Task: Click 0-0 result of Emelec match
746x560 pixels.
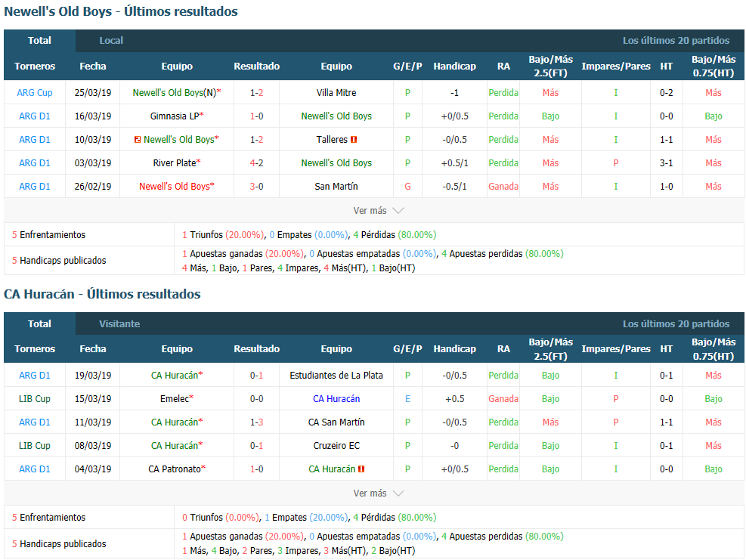Action: [256, 399]
